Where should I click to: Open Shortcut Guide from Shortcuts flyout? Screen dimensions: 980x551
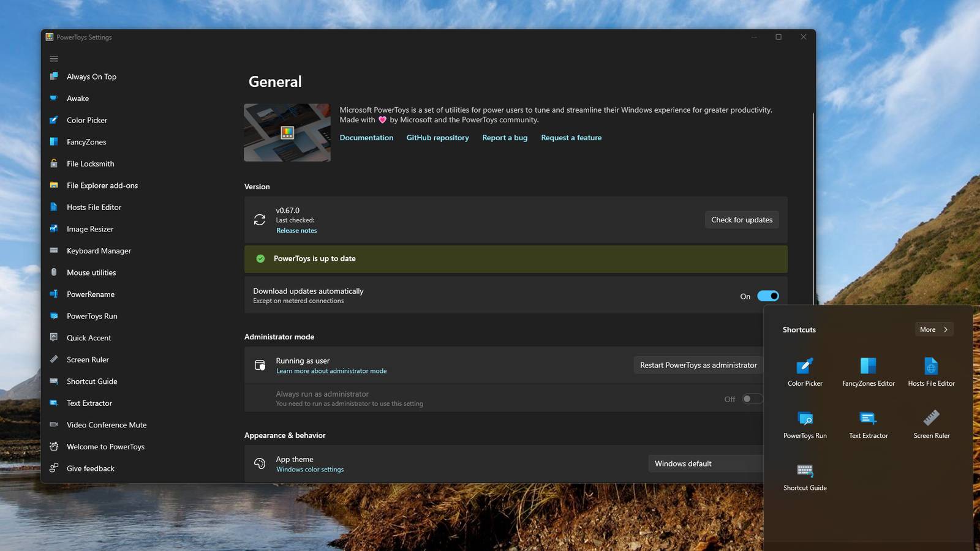(805, 476)
